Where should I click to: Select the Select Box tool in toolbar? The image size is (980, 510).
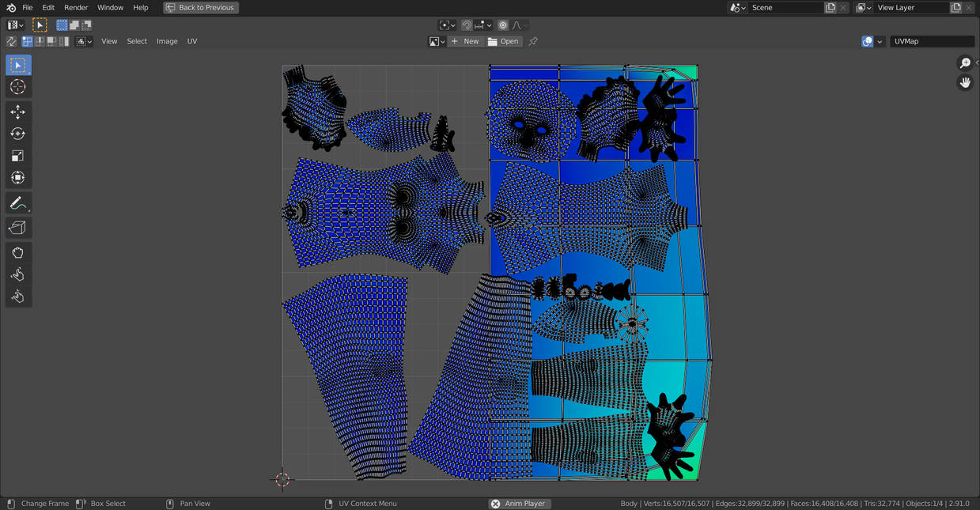(18, 65)
